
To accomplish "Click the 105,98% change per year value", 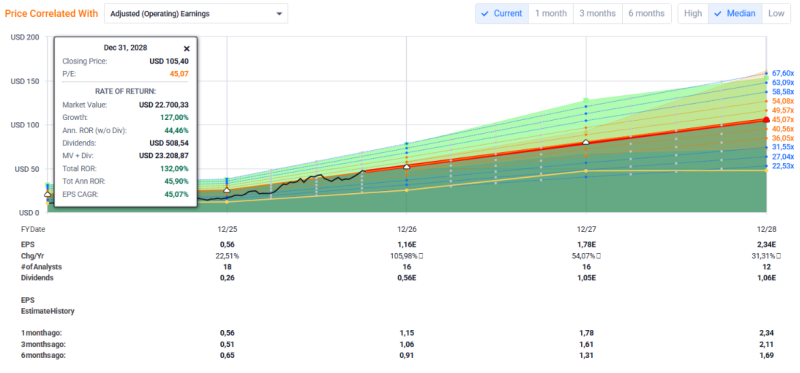I will point(407,256).
